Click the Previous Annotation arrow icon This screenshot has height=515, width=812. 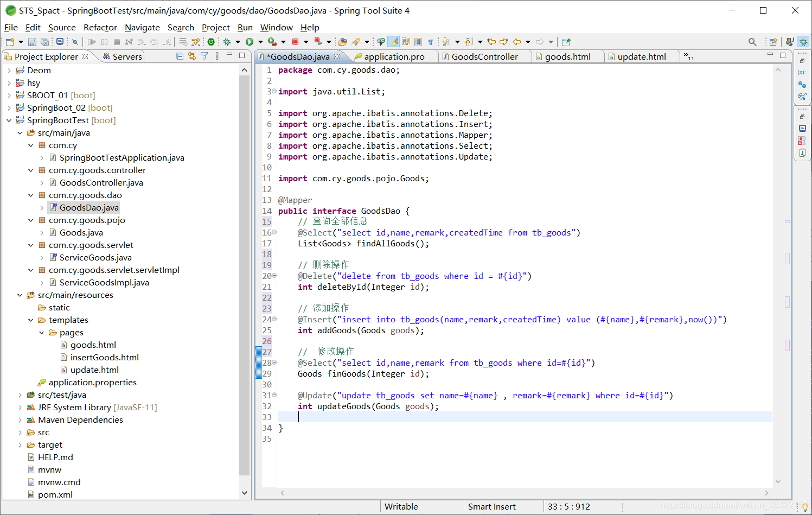click(469, 42)
